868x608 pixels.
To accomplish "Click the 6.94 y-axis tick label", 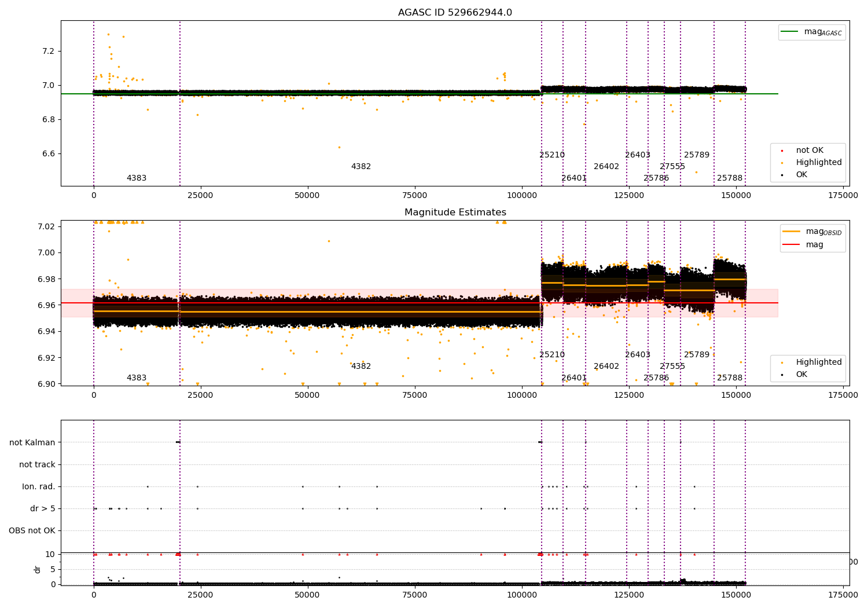I will tap(46, 332).
